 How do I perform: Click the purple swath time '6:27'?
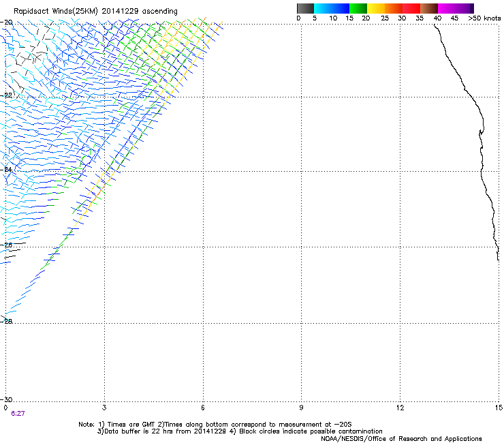tap(18, 414)
